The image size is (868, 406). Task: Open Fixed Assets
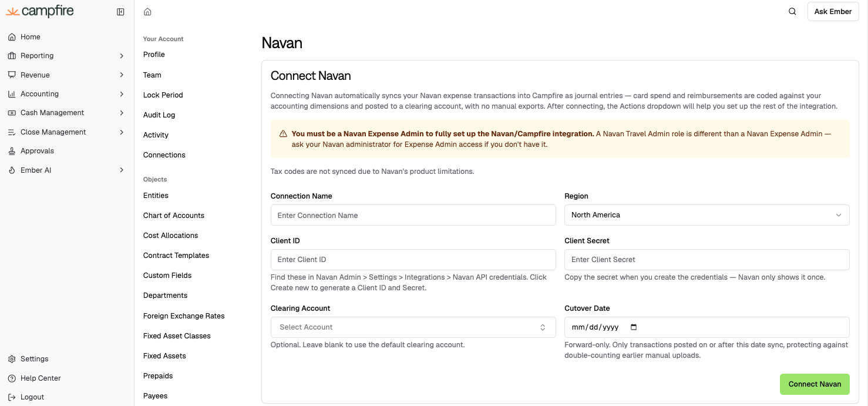click(x=164, y=356)
